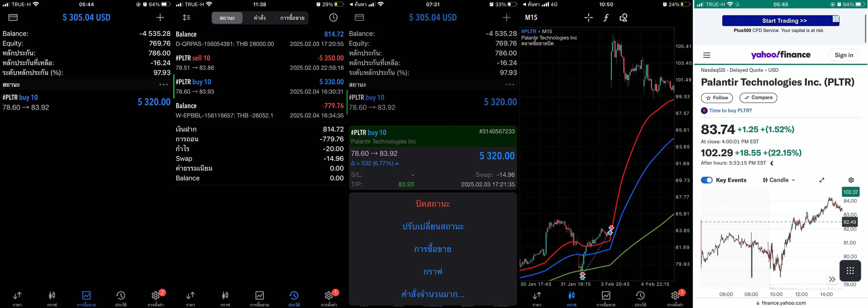
Task: Tap the ค้นหา back link in the 10:50 status bar
Action: click(531, 4)
